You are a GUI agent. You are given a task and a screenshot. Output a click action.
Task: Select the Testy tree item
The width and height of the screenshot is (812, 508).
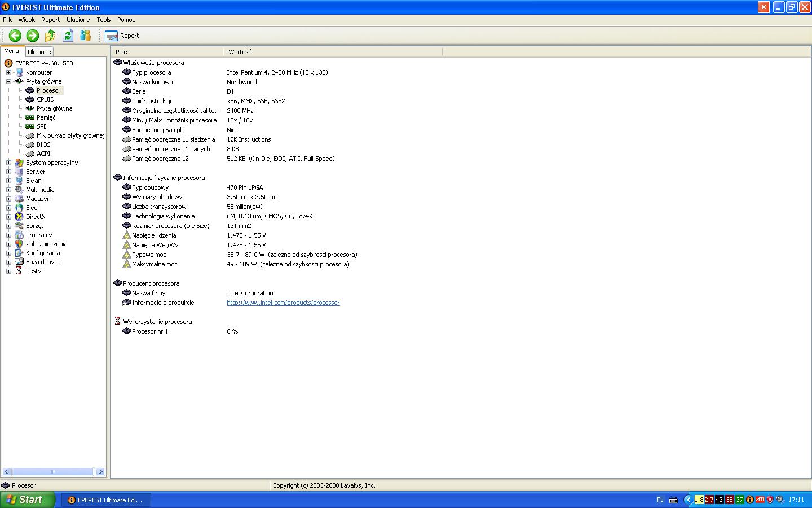33,271
